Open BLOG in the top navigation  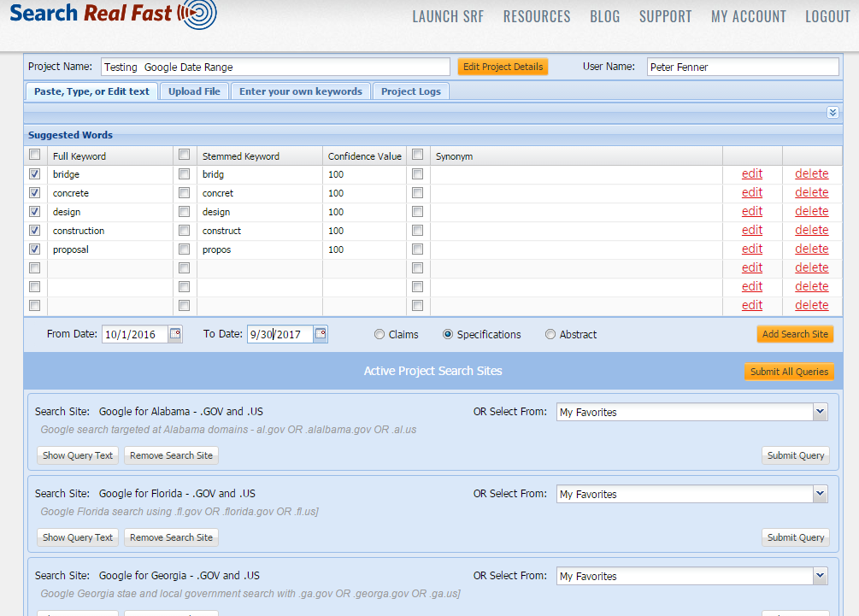point(605,17)
